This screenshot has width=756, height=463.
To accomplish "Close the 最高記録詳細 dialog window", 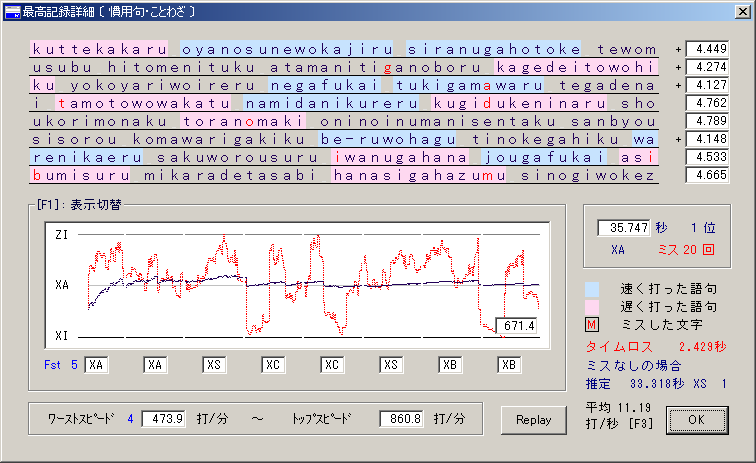I will click(742, 12).
